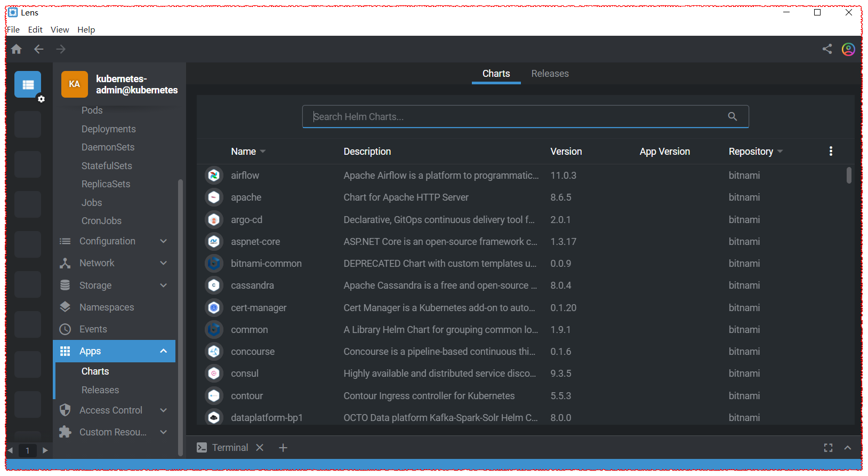
Task: Sort charts by Name column
Action: [248, 152]
